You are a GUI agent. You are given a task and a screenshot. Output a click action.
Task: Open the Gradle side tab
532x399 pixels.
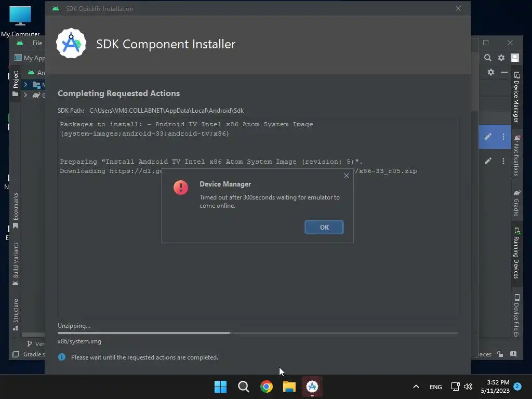pyautogui.click(x=516, y=203)
